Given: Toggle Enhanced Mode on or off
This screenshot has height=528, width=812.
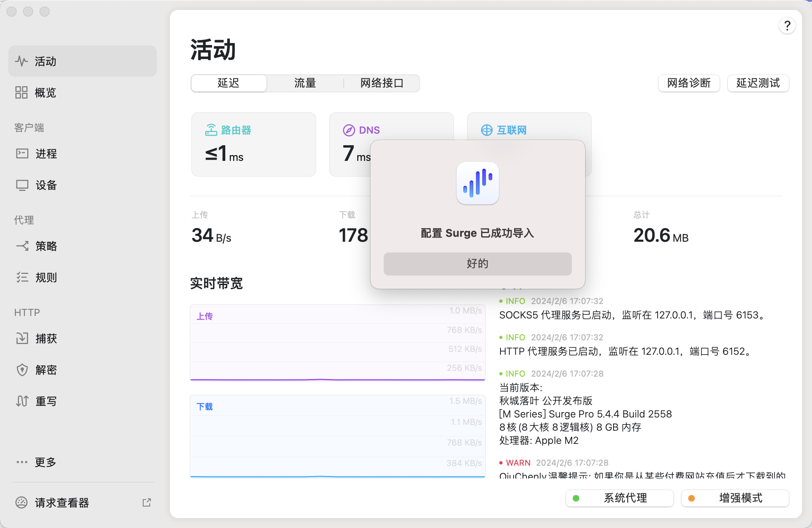Looking at the screenshot, I should pos(735,498).
